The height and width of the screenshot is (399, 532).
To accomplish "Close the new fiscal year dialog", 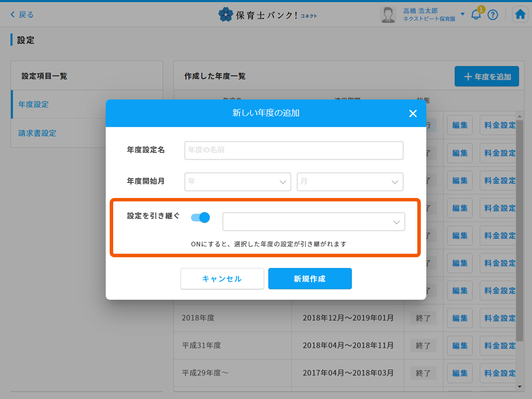I will click(413, 114).
